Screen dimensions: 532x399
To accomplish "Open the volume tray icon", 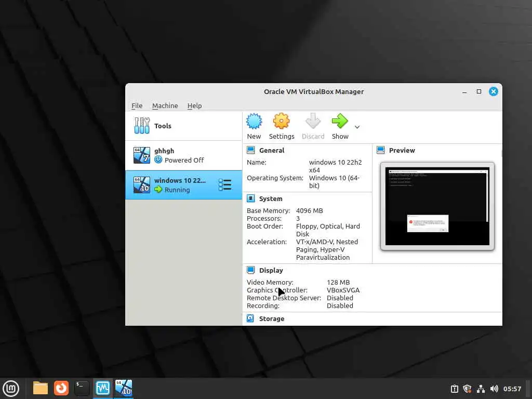I will (x=494, y=389).
